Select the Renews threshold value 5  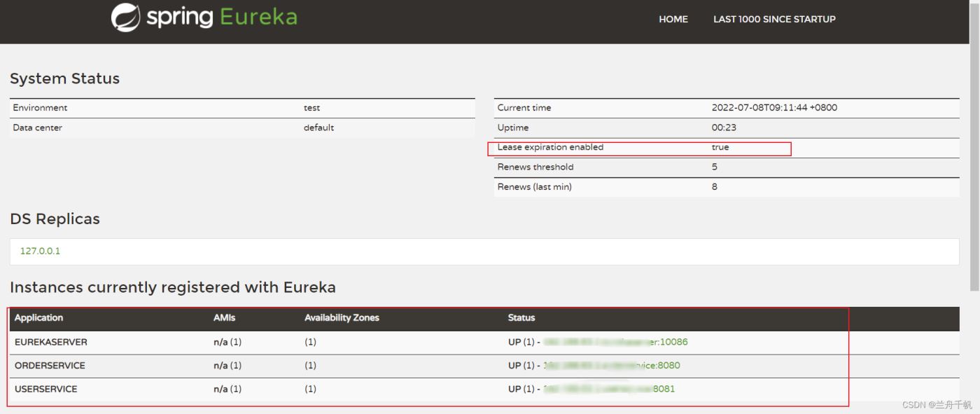point(715,167)
